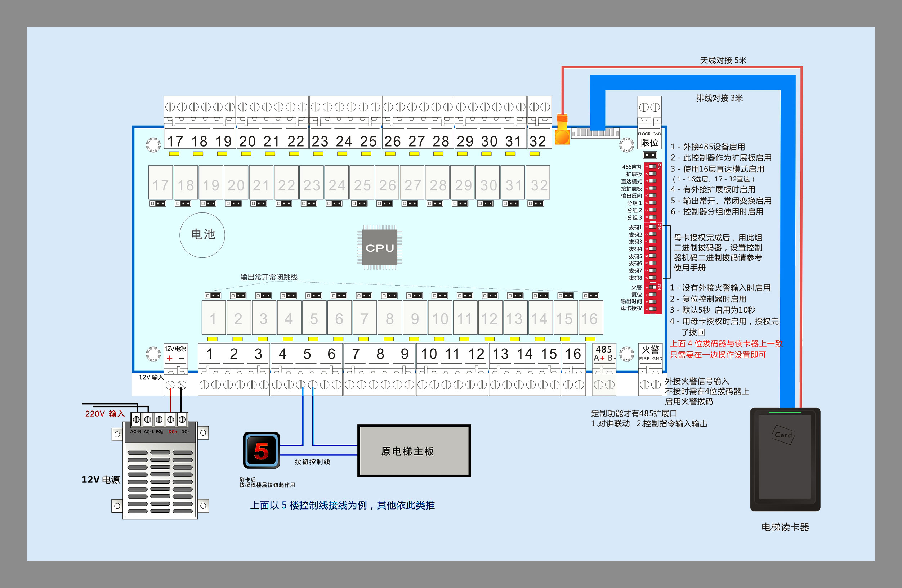Click the text 定制功能才有485扩展口
Screen dimensions: 902x588
[634, 413]
